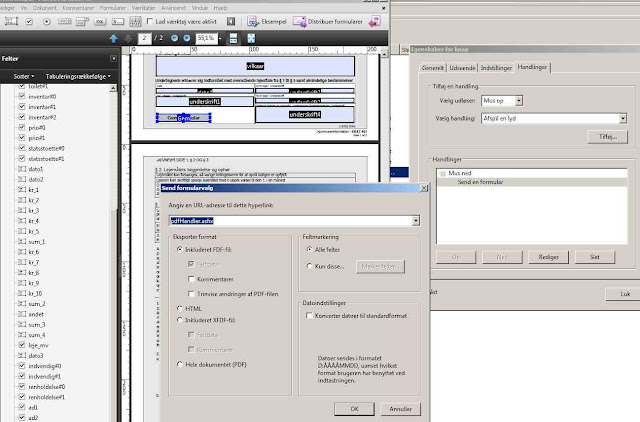
Task: Check Trinvise ændringer af PDF-filen
Action: click(191, 293)
